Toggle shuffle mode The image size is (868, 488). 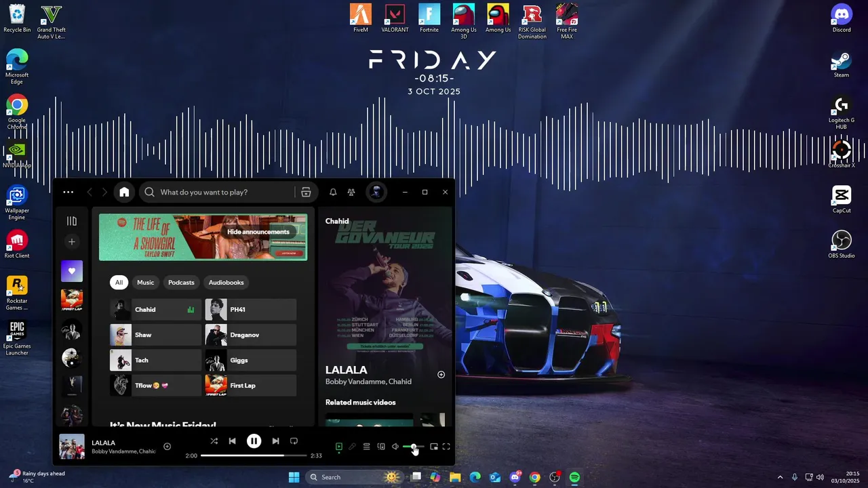click(x=214, y=441)
